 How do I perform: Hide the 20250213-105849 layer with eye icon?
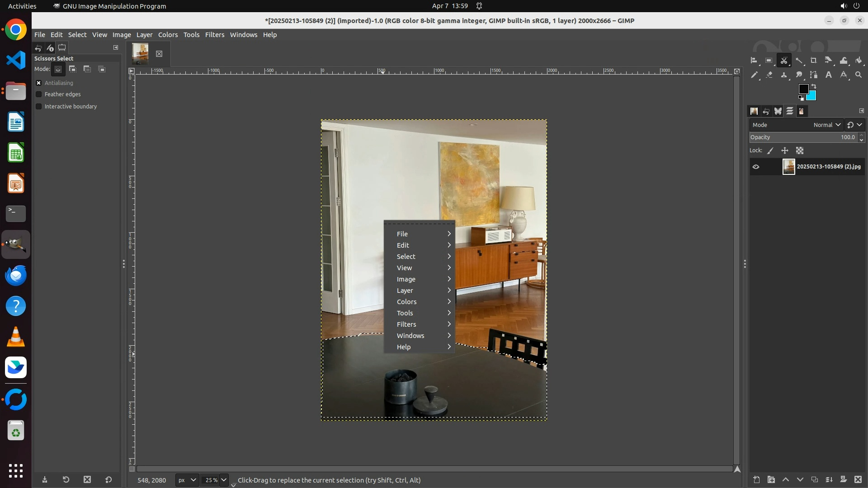[x=756, y=167]
